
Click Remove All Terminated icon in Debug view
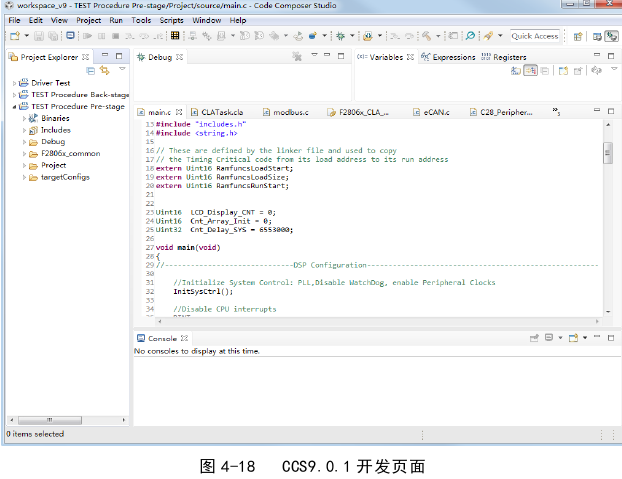pos(297,56)
